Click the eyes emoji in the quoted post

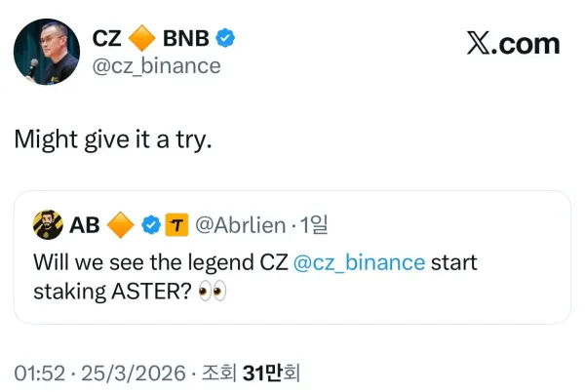coord(212,291)
